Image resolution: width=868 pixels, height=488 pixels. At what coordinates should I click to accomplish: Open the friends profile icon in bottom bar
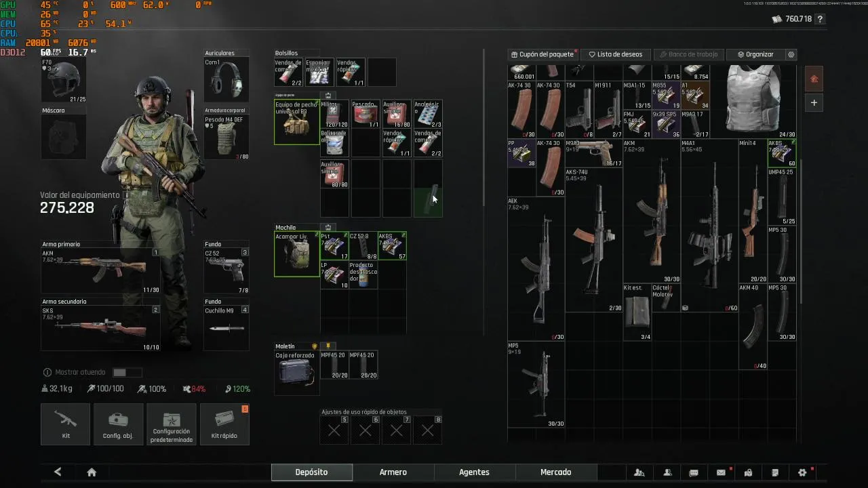coord(667,472)
